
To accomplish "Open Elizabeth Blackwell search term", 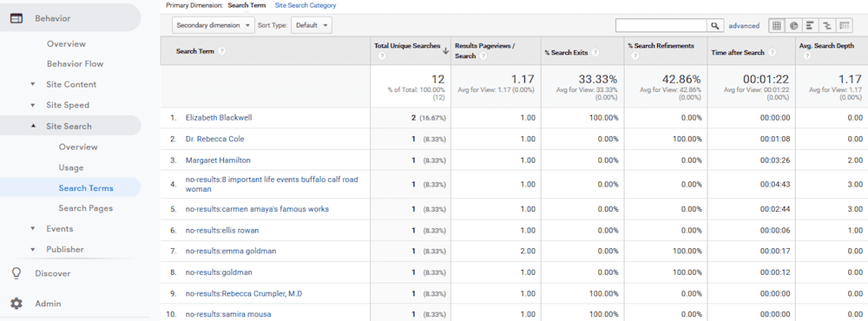I will tap(219, 118).
